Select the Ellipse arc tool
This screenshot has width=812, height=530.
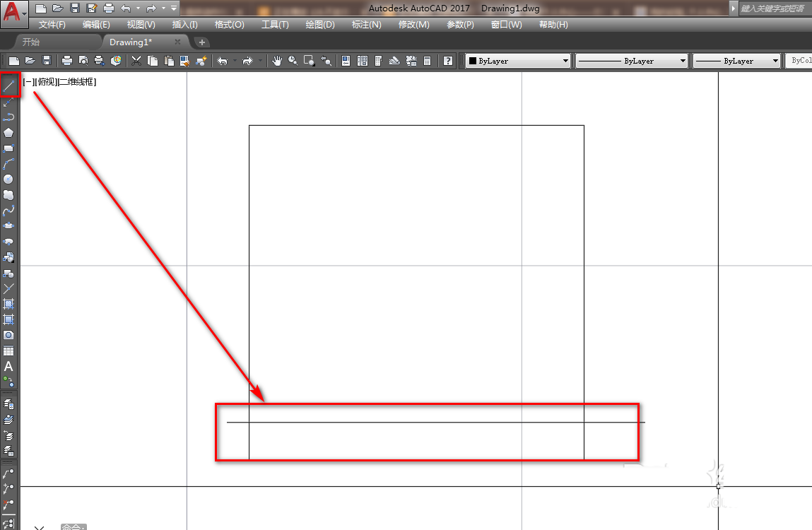(8, 242)
